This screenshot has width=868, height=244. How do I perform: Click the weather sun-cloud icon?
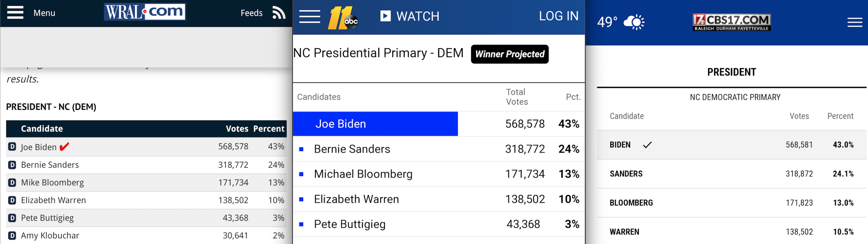[x=634, y=22]
